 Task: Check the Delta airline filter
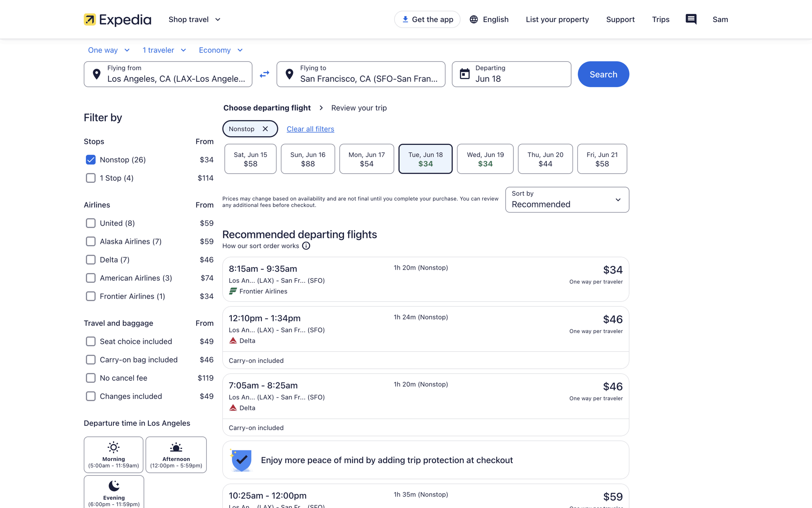click(x=91, y=260)
